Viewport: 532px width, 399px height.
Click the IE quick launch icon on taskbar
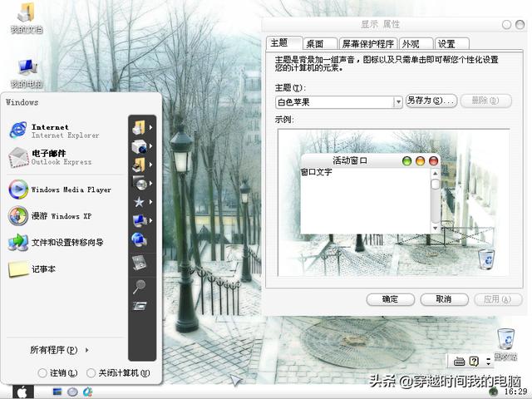click(88, 392)
